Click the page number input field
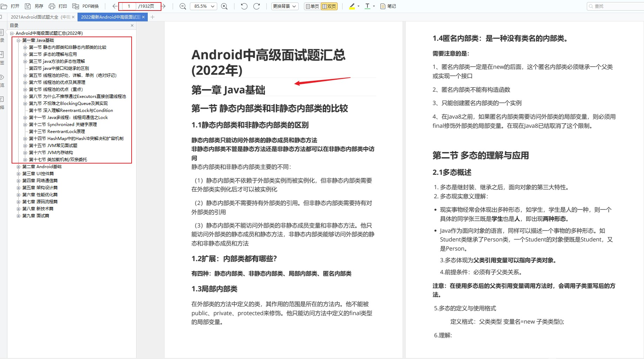This screenshot has width=644, height=359. click(129, 6)
